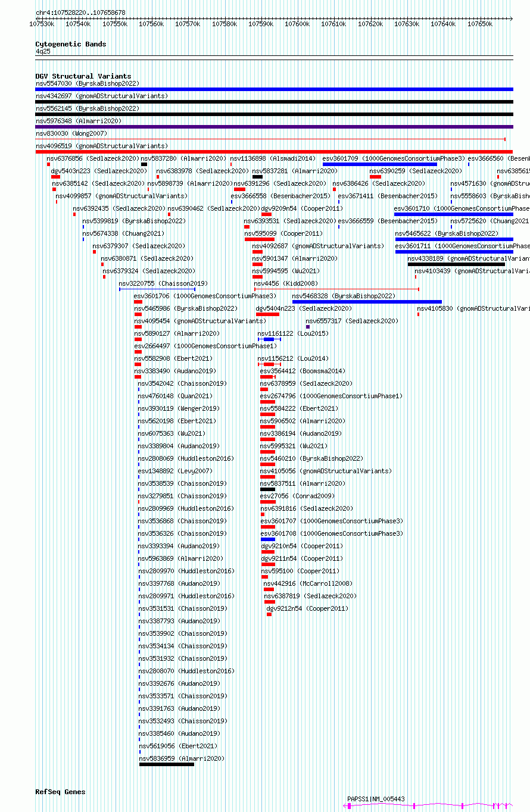Click the blue bar under nsv5547030
Image resolution: width=530 pixels, height=812 pixels.
pyautogui.click(x=274, y=89)
